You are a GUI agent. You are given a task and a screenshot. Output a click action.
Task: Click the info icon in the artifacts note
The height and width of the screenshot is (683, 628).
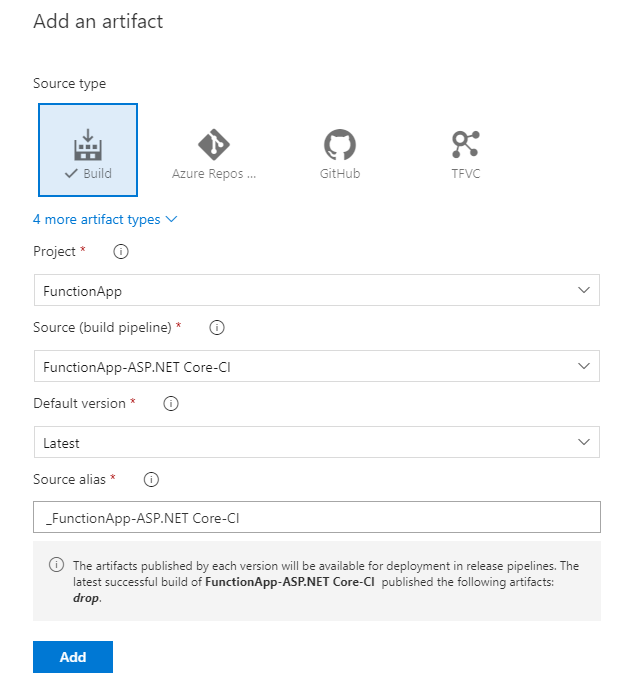56,565
